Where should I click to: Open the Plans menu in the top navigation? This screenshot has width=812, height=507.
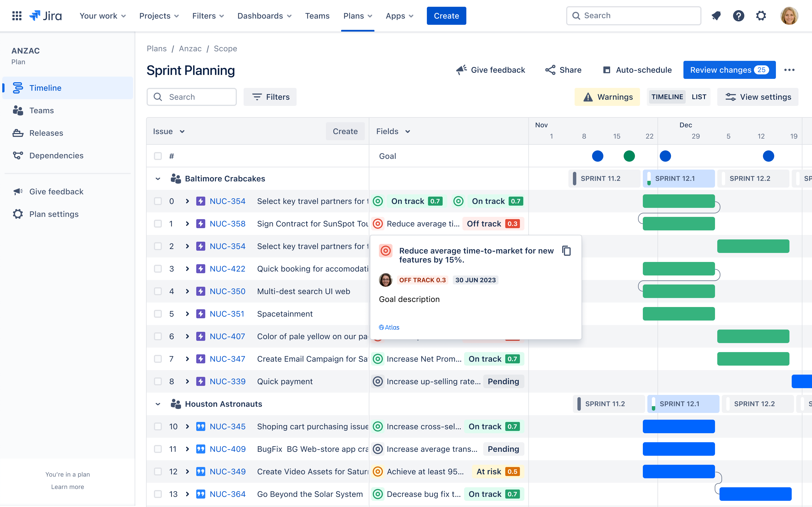click(357, 15)
